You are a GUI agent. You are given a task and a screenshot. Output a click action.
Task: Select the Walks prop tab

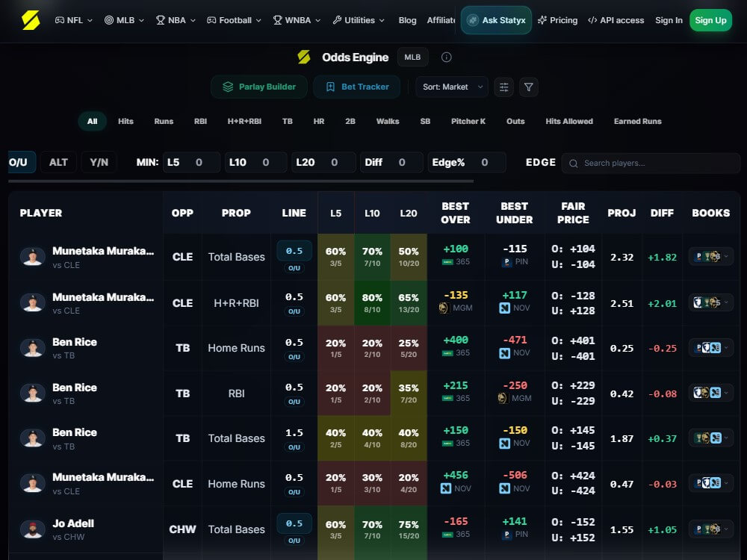(388, 122)
